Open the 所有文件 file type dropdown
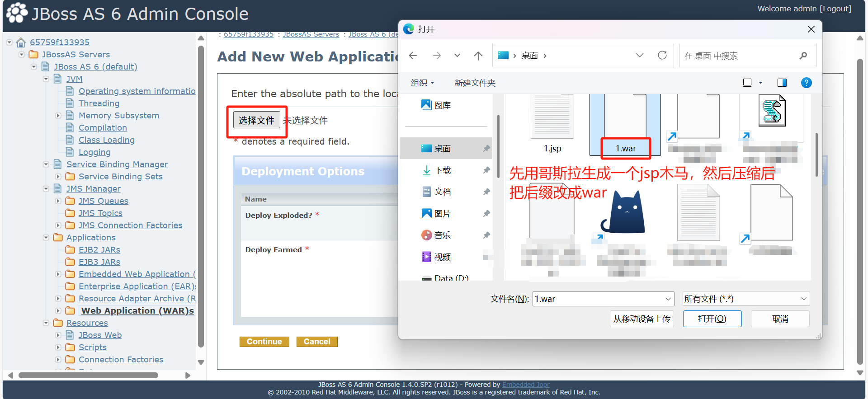Viewport: 868px width, 399px height. [746, 299]
